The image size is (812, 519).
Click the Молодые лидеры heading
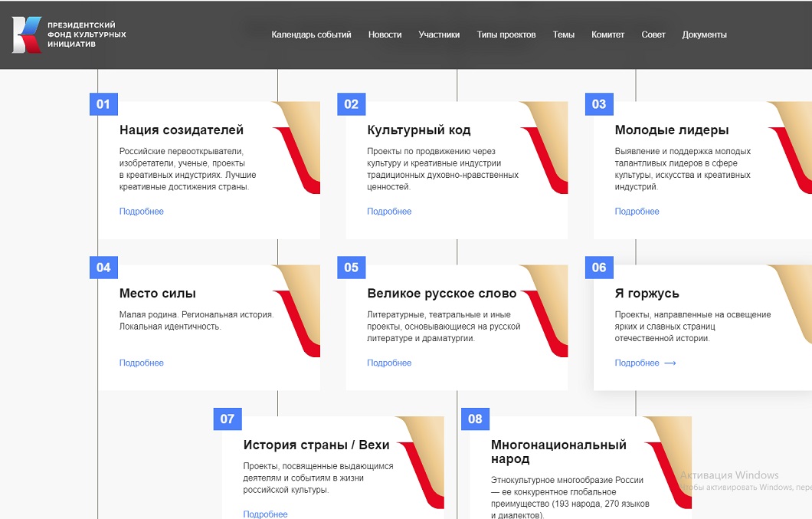[672, 130]
